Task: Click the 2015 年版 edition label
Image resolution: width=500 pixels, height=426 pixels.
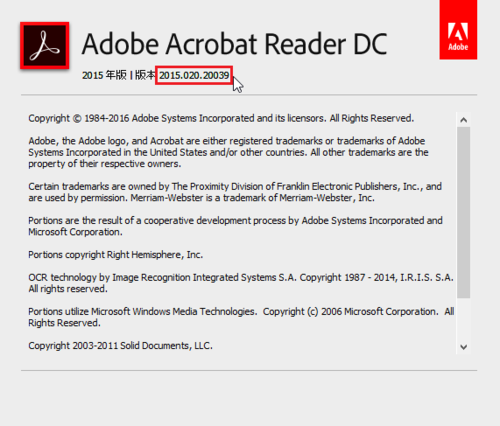Action: [x=104, y=75]
